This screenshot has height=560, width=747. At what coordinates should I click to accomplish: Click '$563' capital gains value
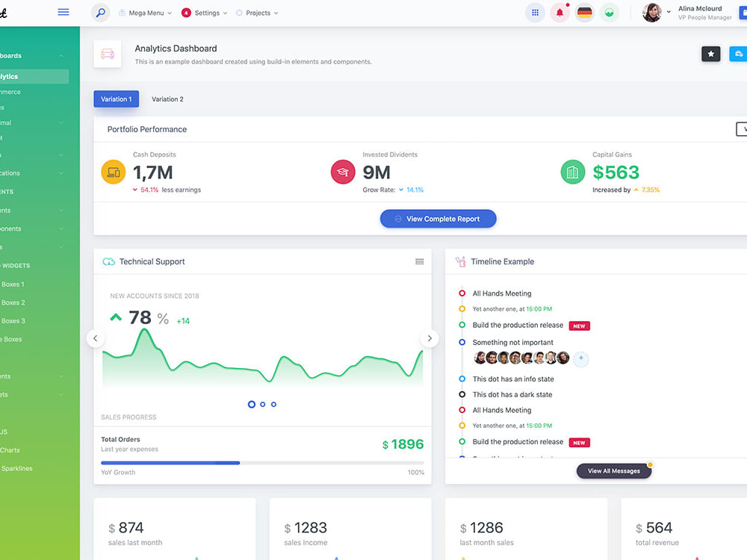(616, 172)
